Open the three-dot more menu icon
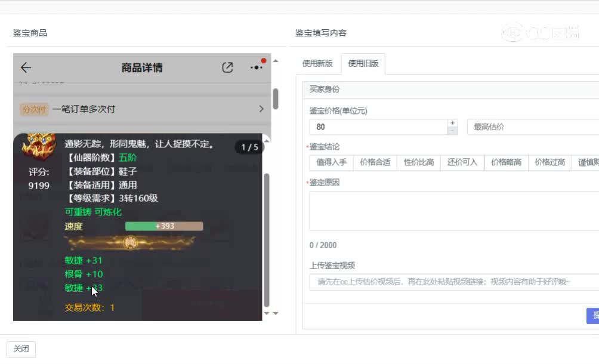Screen dimensions: 599x364 pos(257,67)
